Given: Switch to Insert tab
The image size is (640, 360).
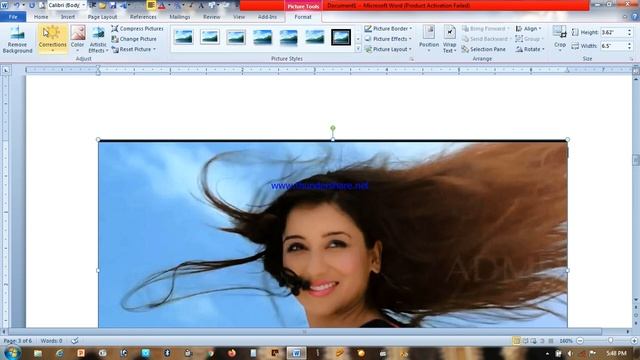Looking at the screenshot, I should [68, 17].
